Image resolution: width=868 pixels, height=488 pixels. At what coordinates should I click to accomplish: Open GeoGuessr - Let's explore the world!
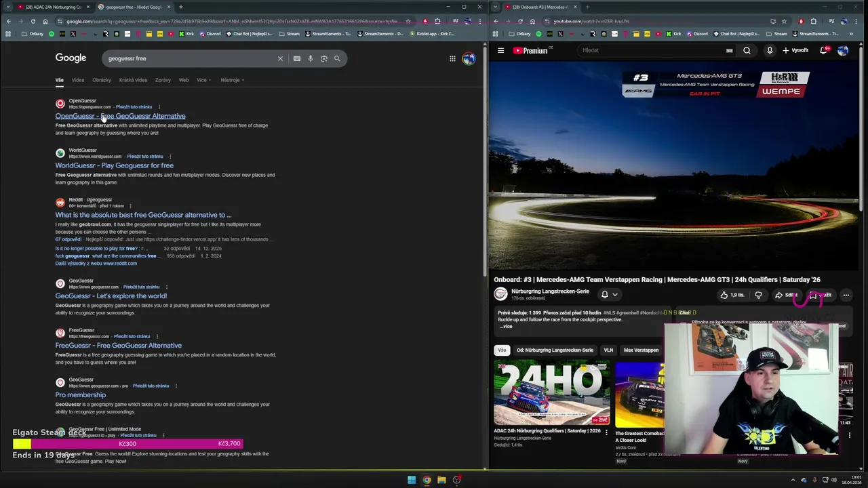pyautogui.click(x=111, y=296)
